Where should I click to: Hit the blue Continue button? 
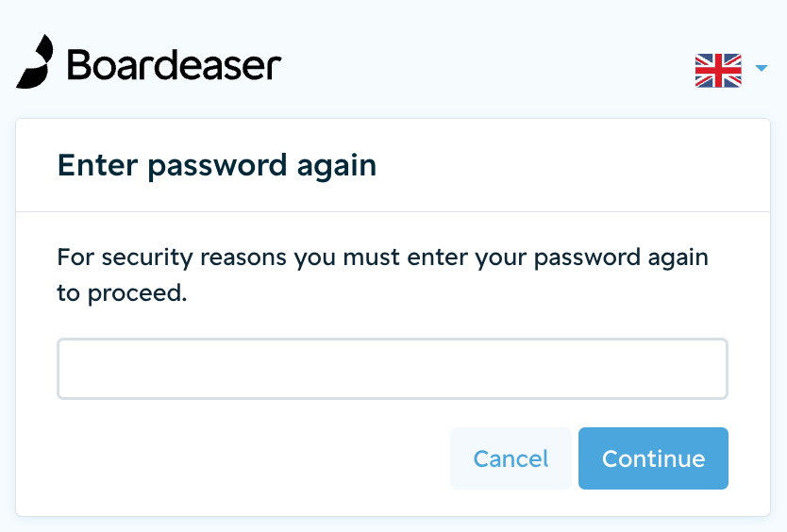coord(653,458)
